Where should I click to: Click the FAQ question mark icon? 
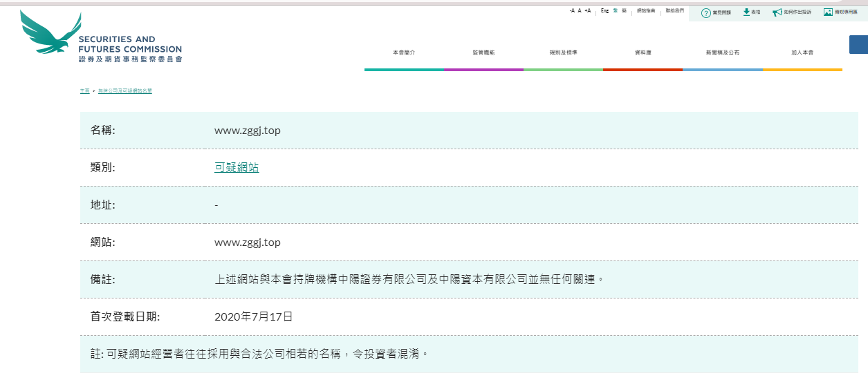click(x=705, y=12)
